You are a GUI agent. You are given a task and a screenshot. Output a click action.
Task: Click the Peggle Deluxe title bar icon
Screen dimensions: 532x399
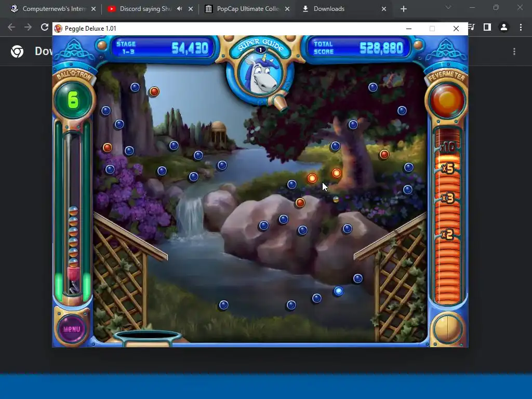58,29
